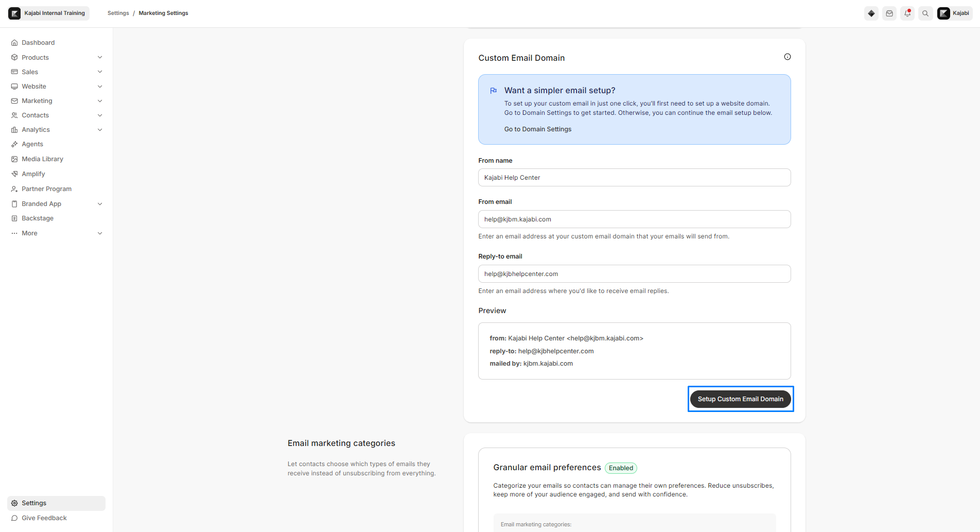The height and width of the screenshot is (532, 980).
Task: Click 'mailed by: kjbm.kajabi.com' preview line
Action: coord(531,364)
